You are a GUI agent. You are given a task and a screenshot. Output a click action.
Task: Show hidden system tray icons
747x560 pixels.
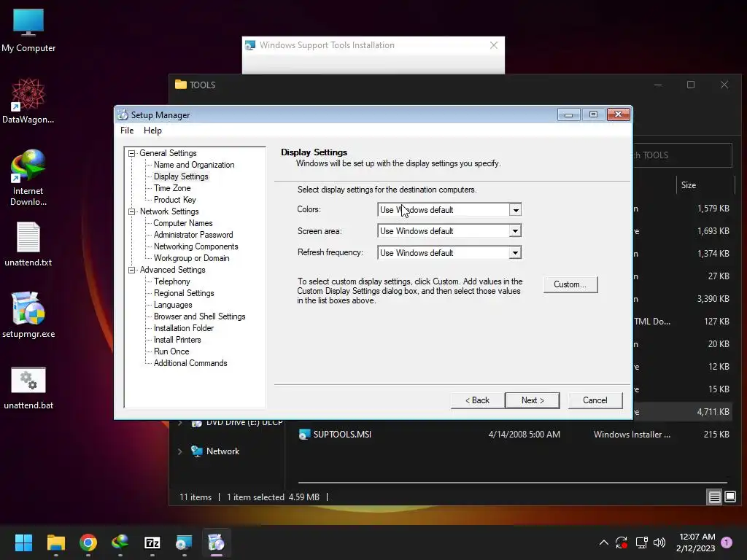click(603, 542)
